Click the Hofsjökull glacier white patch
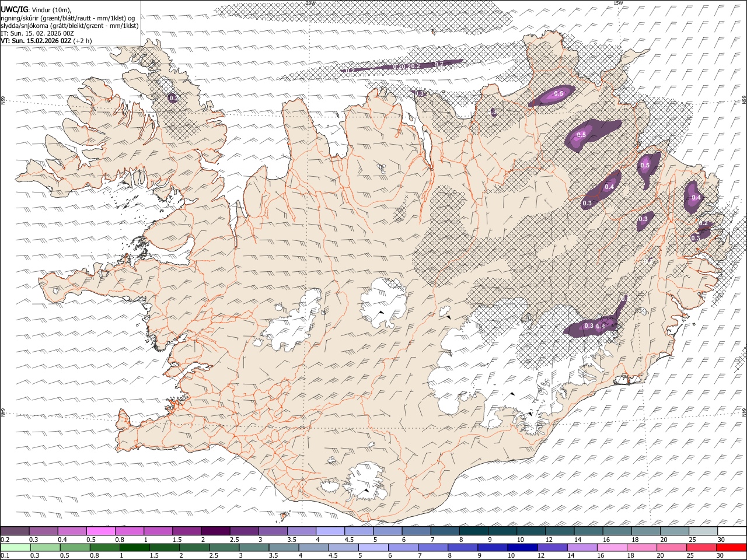The height and width of the screenshot is (560, 747). point(383,302)
